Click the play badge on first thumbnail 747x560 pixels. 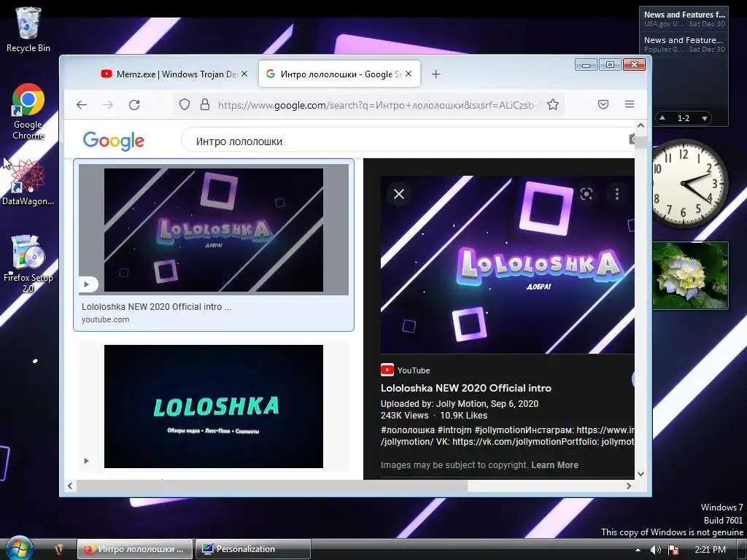pyautogui.click(x=87, y=284)
